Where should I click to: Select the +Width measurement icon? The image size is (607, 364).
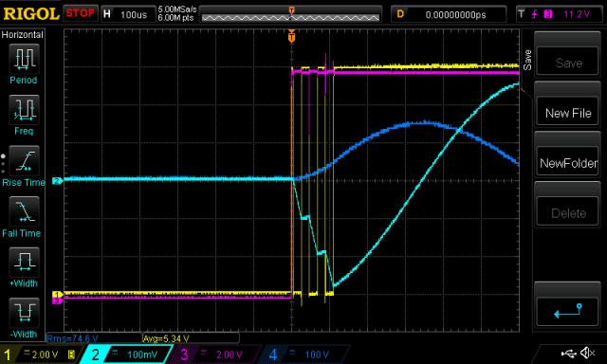(24, 263)
